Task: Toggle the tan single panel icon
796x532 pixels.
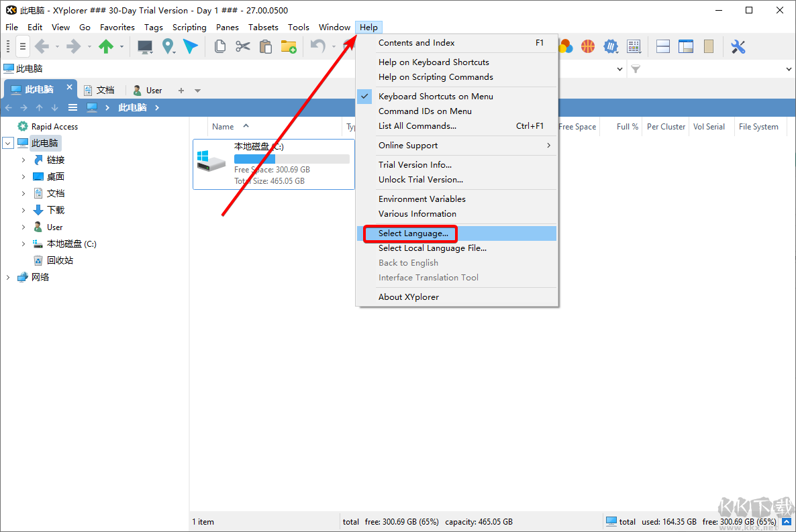Action: [x=709, y=47]
